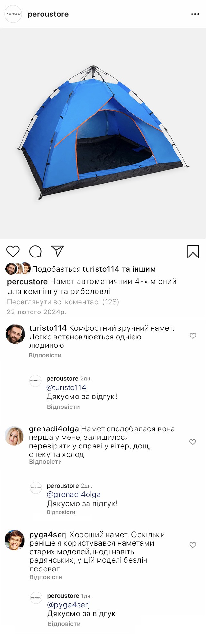Open turisto114's profile photo
206x644 pixels.
coord(15,334)
